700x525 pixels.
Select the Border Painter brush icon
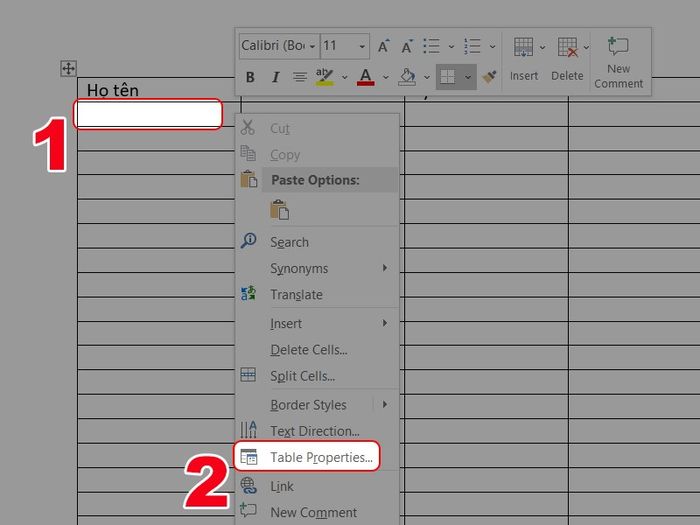[x=489, y=77]
